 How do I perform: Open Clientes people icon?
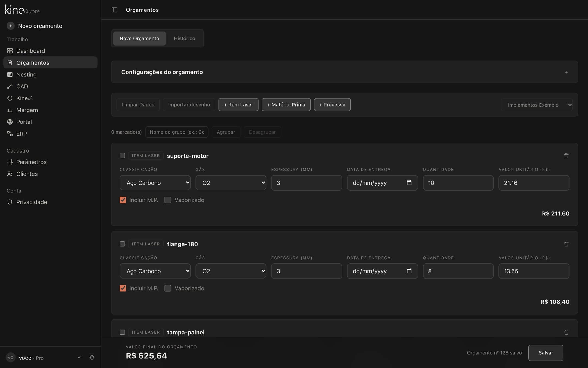(10, 174)
